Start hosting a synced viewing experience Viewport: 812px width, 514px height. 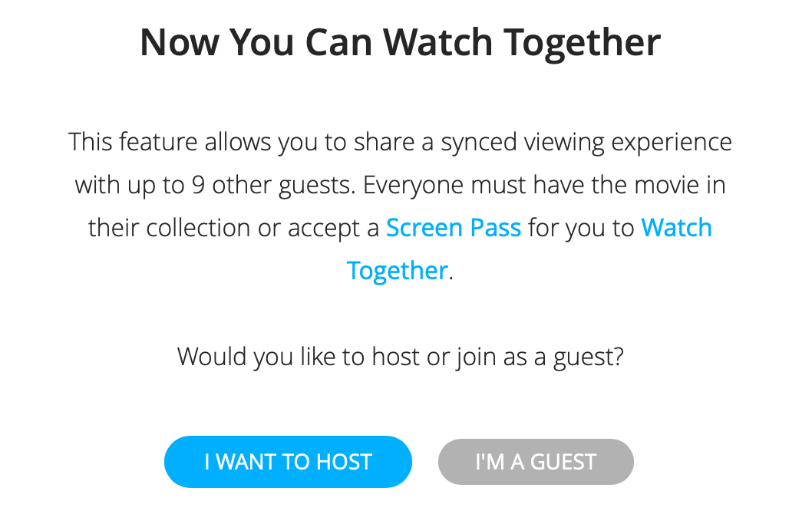tap(288, 461)
